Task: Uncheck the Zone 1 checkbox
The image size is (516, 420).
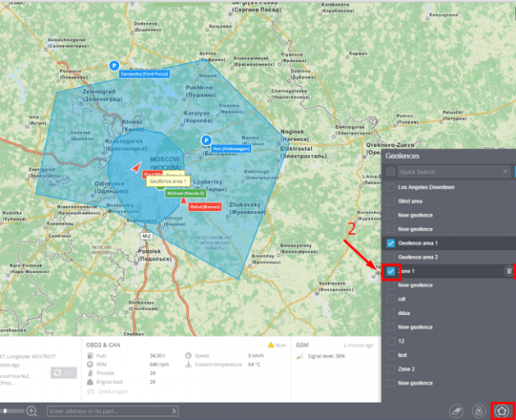Action: click(390, 272)
